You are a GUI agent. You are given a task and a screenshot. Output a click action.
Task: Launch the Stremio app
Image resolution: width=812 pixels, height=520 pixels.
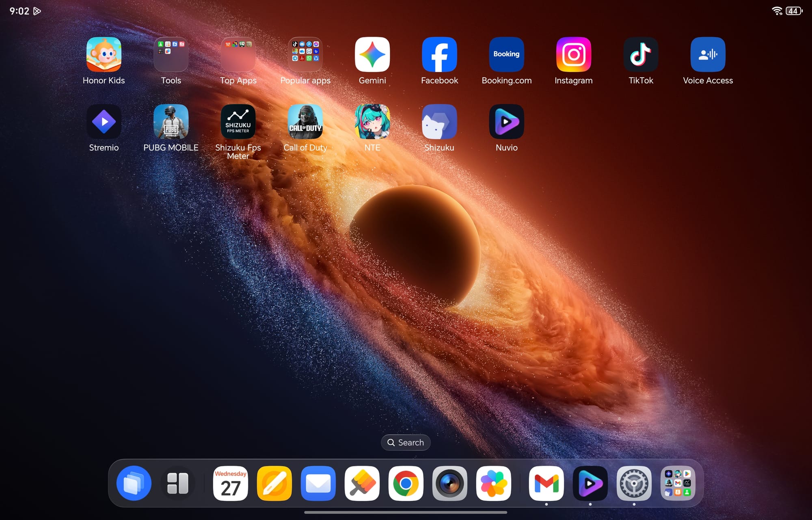(104, 121)
